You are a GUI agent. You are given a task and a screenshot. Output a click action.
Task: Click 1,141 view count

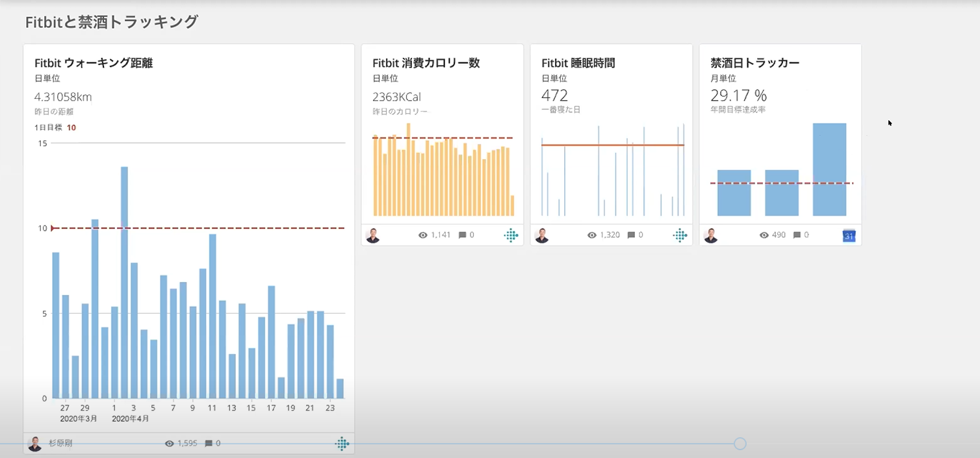coord(441,235)
